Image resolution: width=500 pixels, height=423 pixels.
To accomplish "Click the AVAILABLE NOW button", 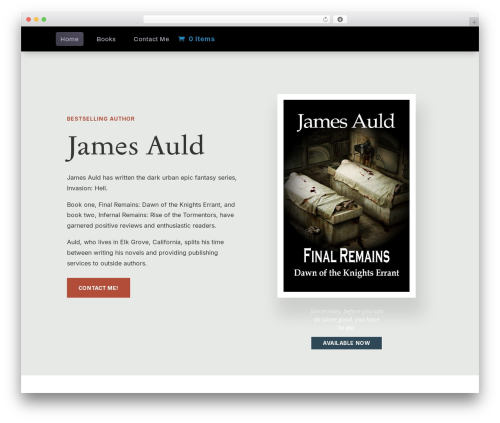I will click(346, 343).
